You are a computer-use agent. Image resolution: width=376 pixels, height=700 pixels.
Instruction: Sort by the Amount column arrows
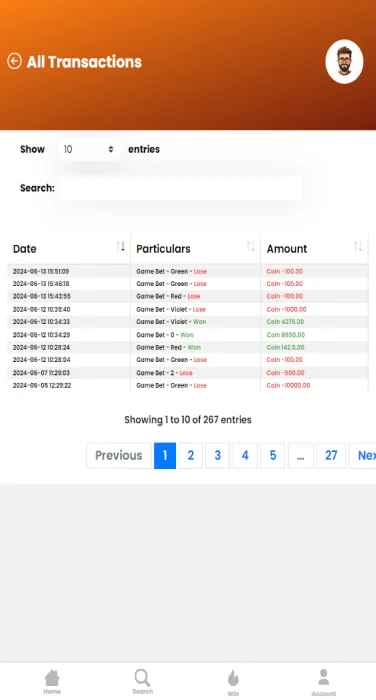point(358,246)
